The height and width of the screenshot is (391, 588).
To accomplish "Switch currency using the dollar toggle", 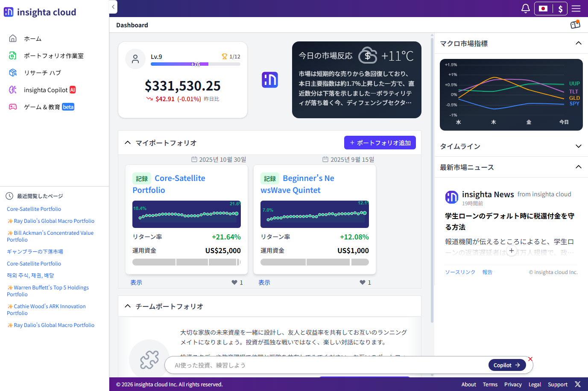I will coord(560,8).
